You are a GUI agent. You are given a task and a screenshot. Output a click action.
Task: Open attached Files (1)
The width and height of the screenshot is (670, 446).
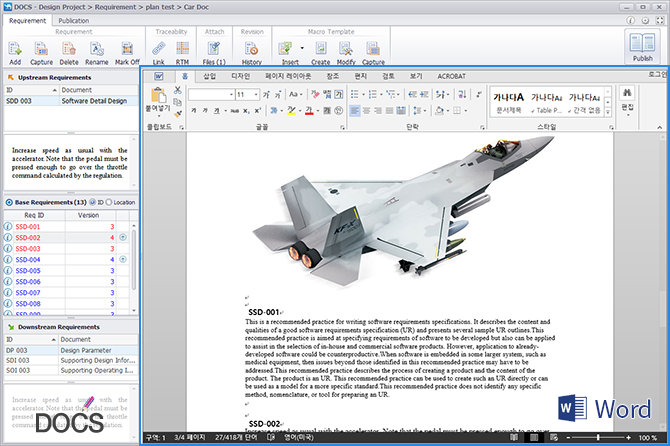click(x=214, y=49)
